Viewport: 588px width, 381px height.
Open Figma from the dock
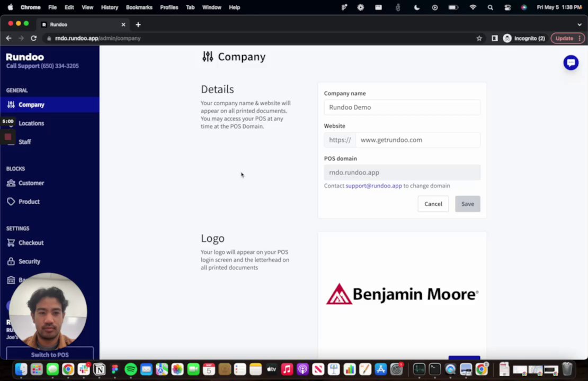tap(115, 369)
